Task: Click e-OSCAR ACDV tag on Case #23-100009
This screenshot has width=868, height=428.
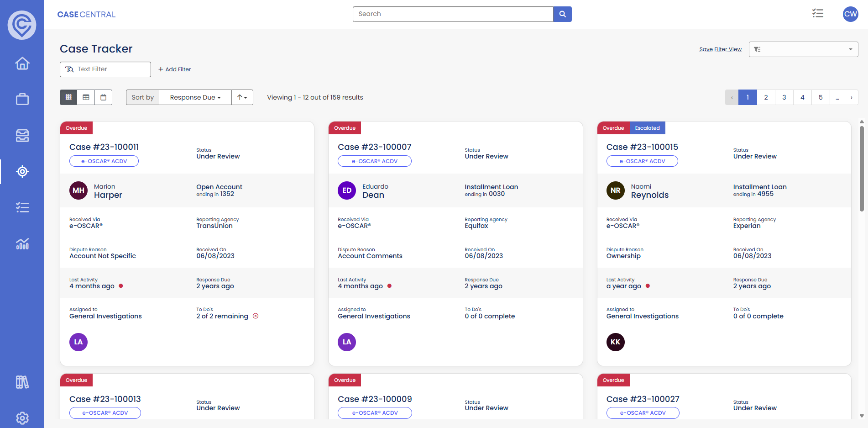Action: pos(375,413)
